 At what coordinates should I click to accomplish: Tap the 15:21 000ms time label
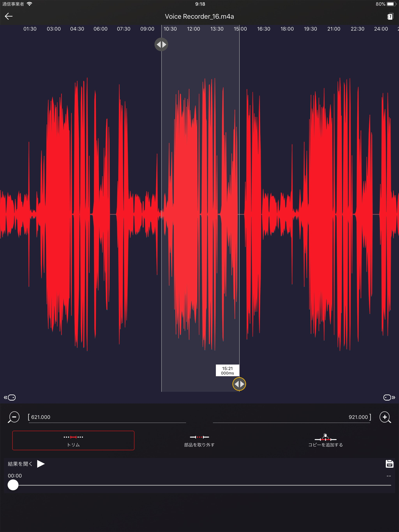227,371
